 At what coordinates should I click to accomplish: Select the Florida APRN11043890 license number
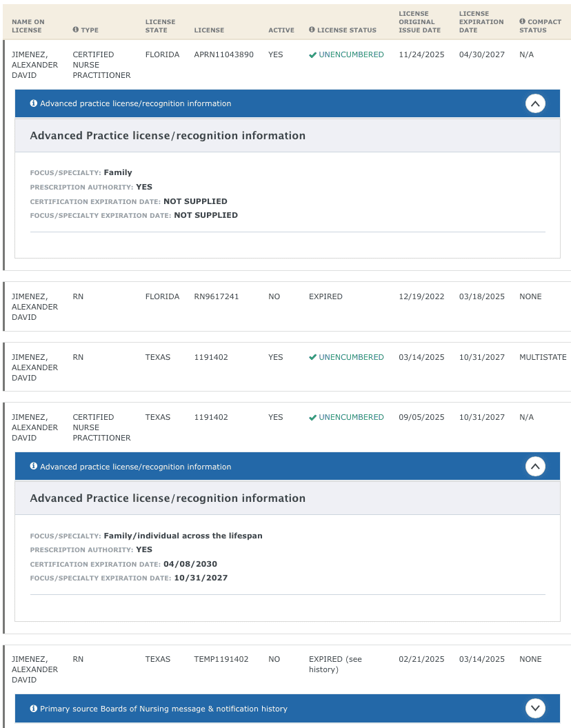coord(223,54)
